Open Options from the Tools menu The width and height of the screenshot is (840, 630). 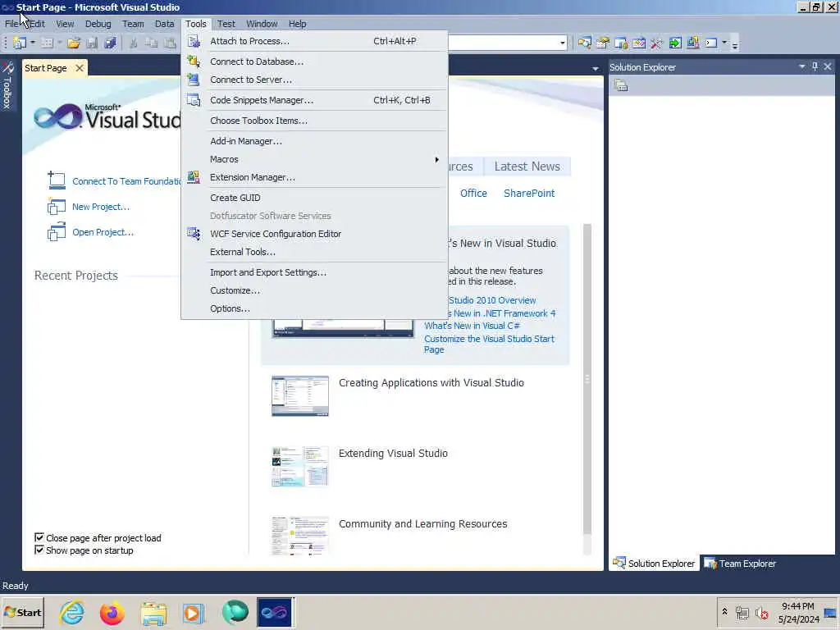(x=314, y=308)
